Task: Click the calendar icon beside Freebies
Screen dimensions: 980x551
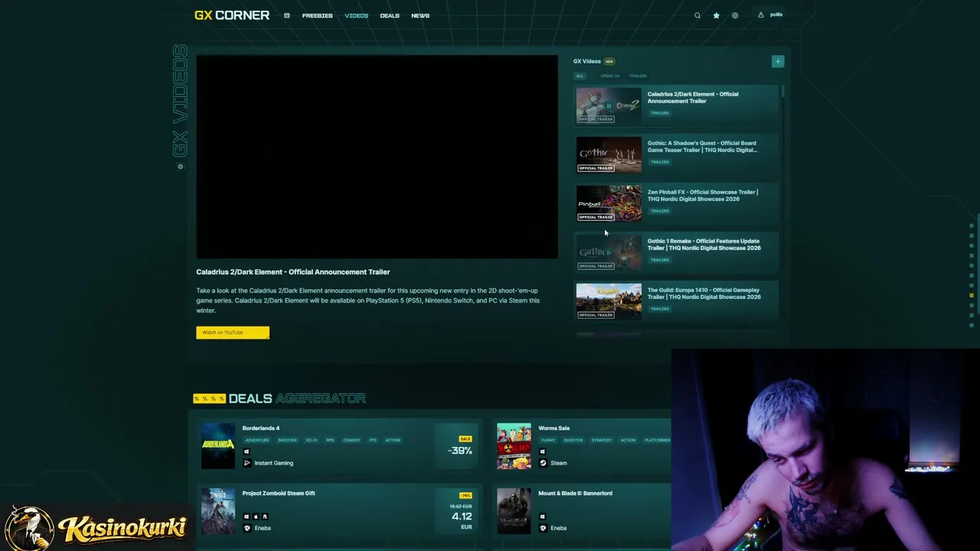Action: click(x=286, y=15)
